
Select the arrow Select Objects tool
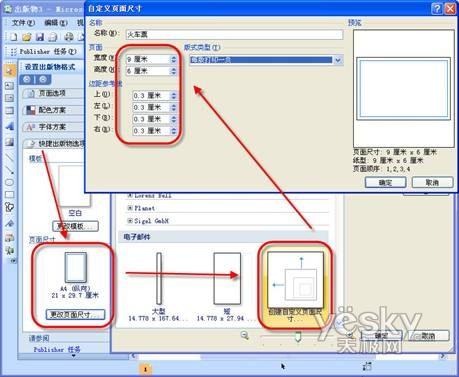pyautogui.click(x=9, y=70)
